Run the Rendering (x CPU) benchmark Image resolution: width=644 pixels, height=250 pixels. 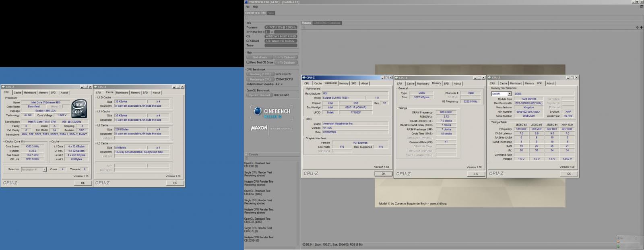tap(260, 79)
